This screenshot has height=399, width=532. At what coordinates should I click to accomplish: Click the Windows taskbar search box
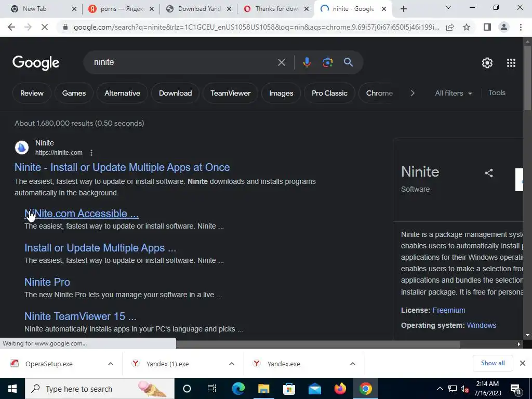pos(99,389)
